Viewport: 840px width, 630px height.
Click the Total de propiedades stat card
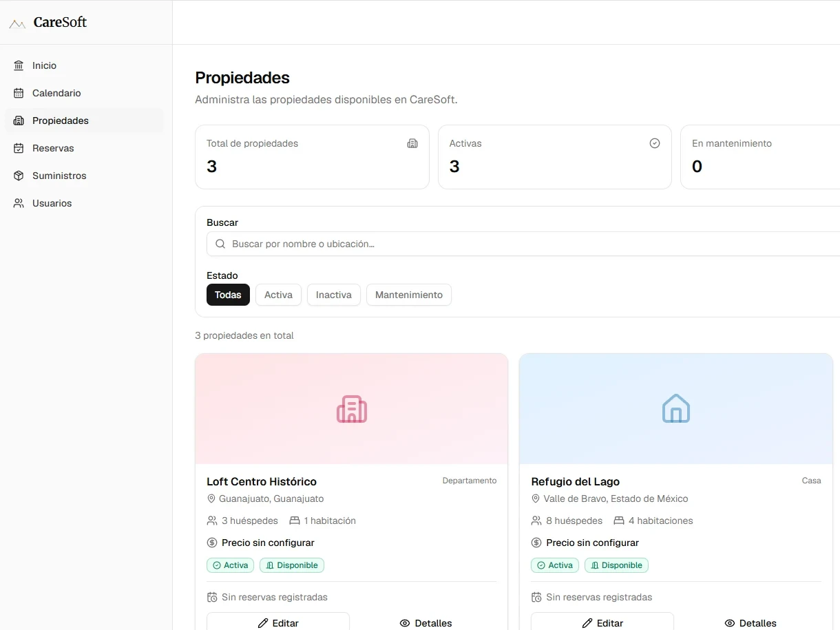coord(312,157)
